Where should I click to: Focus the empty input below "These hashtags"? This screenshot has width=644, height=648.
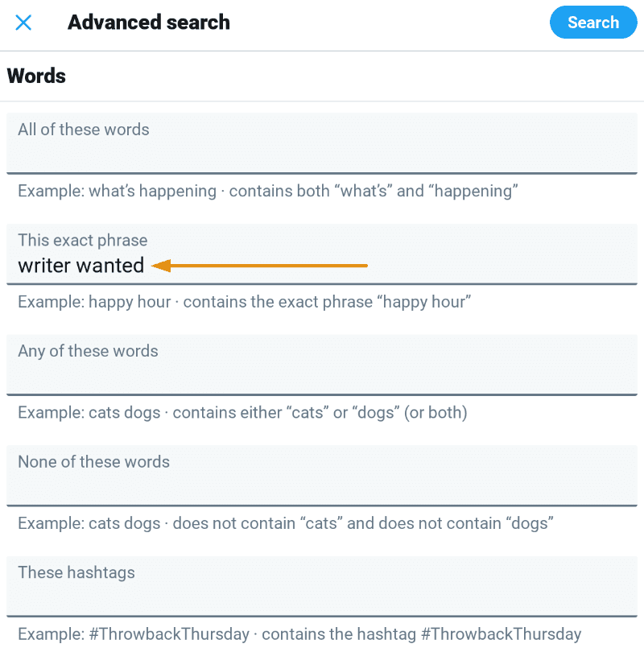coord(322,598)
